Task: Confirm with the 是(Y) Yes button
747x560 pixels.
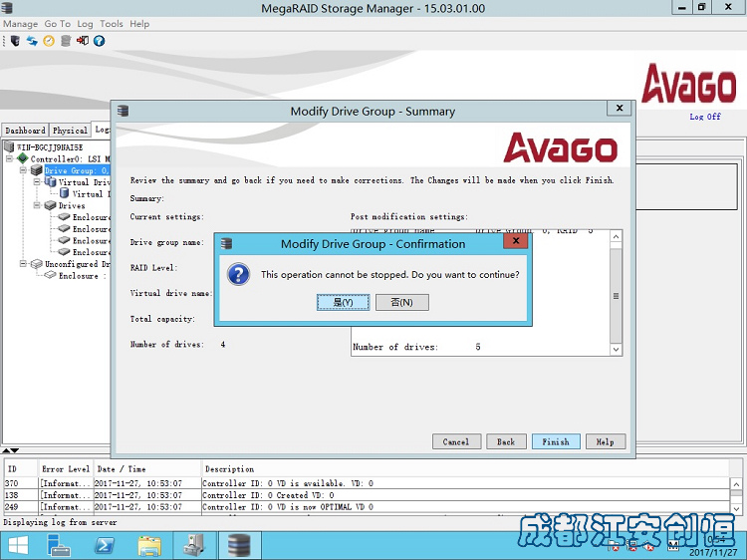Action: click(x=343, y=302)
